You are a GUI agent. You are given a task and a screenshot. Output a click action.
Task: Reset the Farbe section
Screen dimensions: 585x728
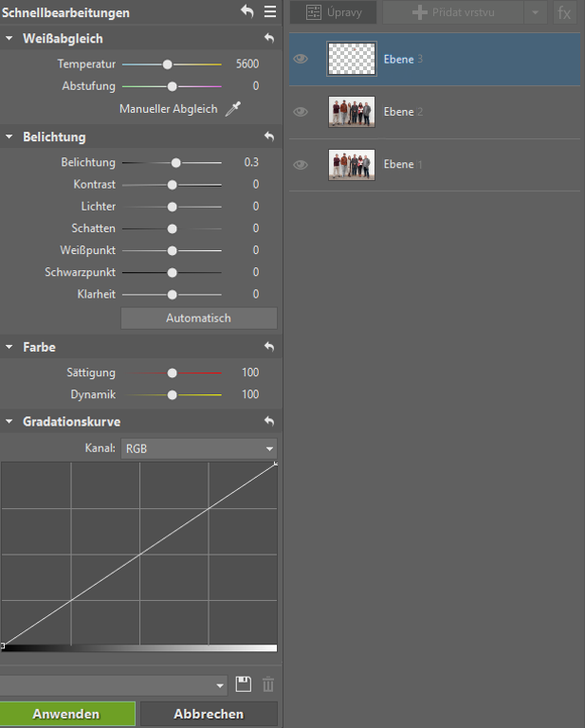(x=269, y=348)
